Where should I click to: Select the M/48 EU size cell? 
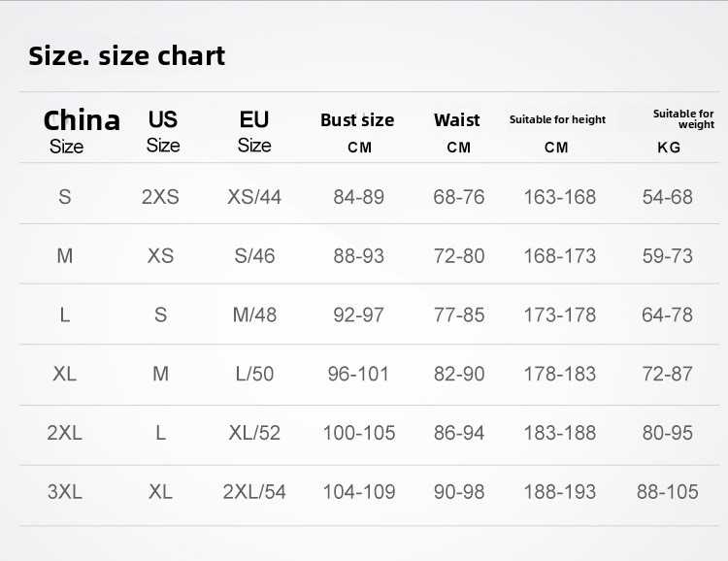click(254, 315)
